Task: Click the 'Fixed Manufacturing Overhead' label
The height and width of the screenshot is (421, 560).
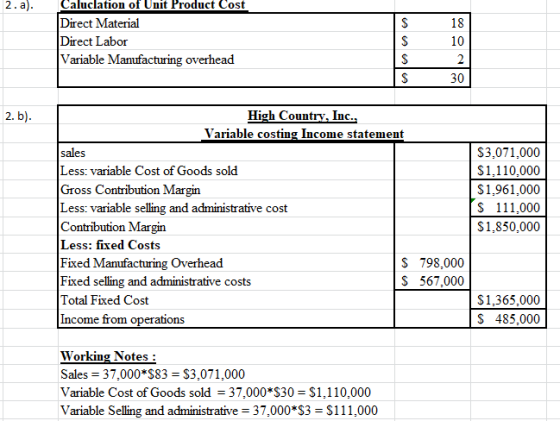Action: (x=141, y=263)
